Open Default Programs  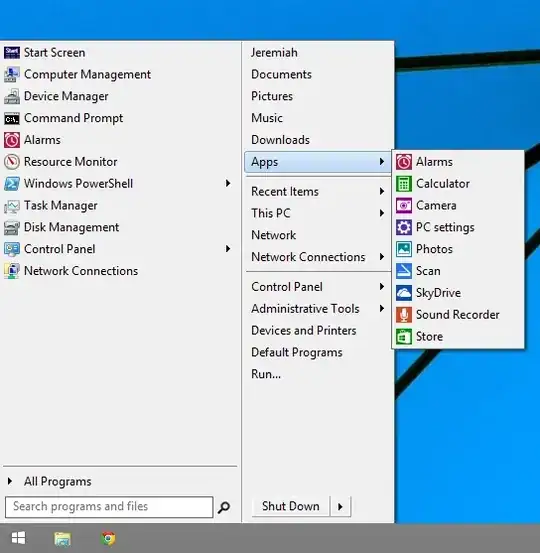(x=297, y=352)
